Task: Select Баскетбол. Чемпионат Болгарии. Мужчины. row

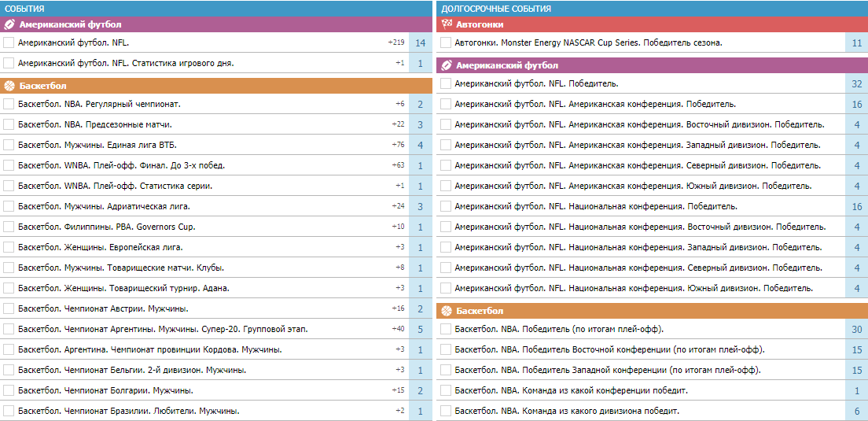Action: [216, 391]
